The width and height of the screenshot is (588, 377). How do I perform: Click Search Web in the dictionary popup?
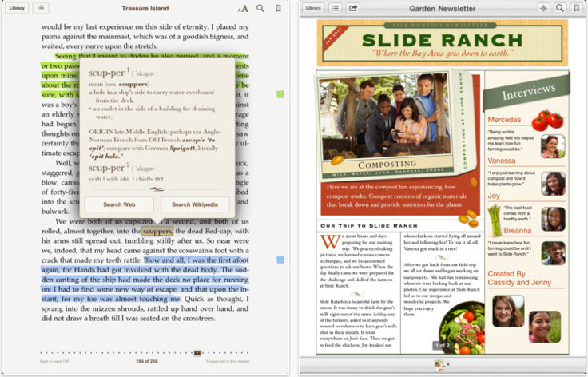pos(119,204)
